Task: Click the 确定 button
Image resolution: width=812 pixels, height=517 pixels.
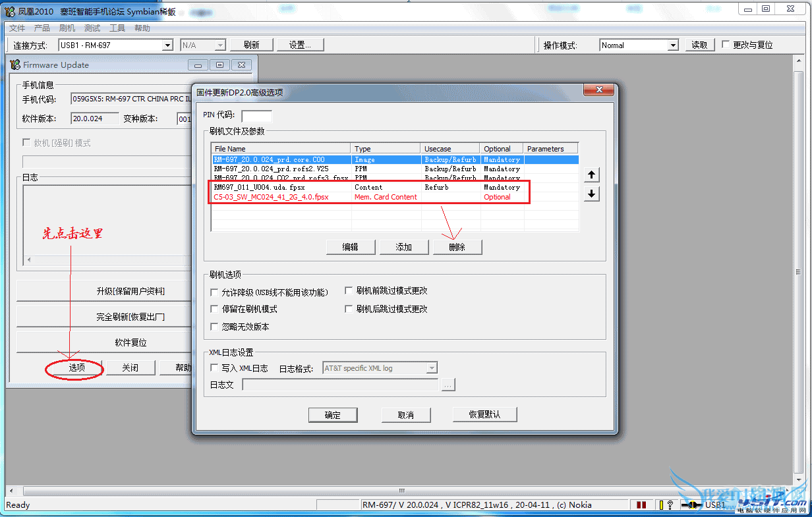Action: tap(333, 415)
